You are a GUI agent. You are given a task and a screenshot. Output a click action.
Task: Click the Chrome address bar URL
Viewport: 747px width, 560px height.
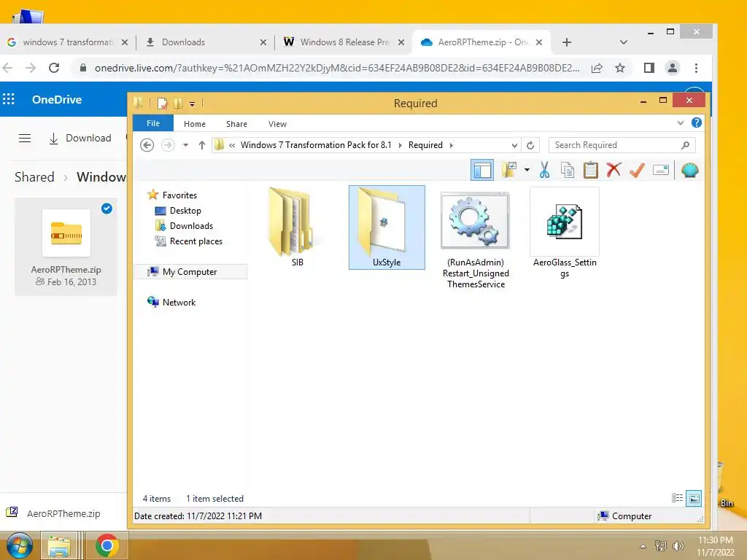(337, 68)
